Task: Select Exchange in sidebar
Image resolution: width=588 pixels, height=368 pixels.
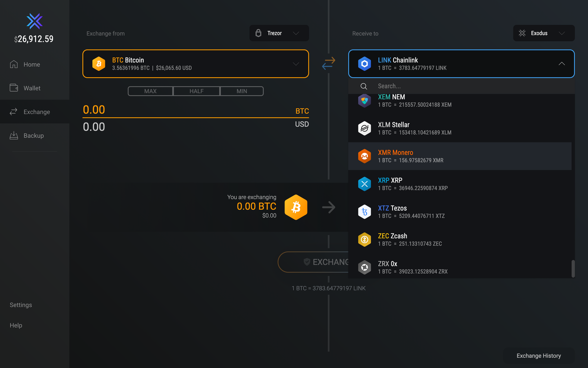Action: pos(34,112)
